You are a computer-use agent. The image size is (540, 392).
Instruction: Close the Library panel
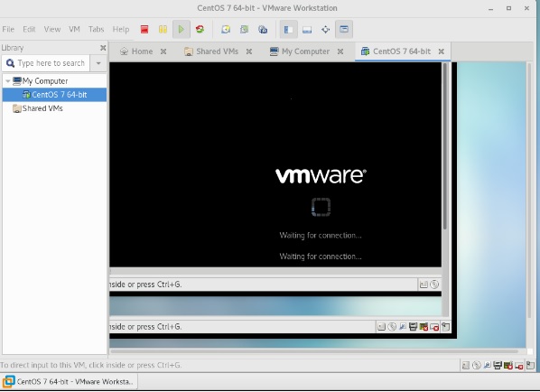coord(103,48)
